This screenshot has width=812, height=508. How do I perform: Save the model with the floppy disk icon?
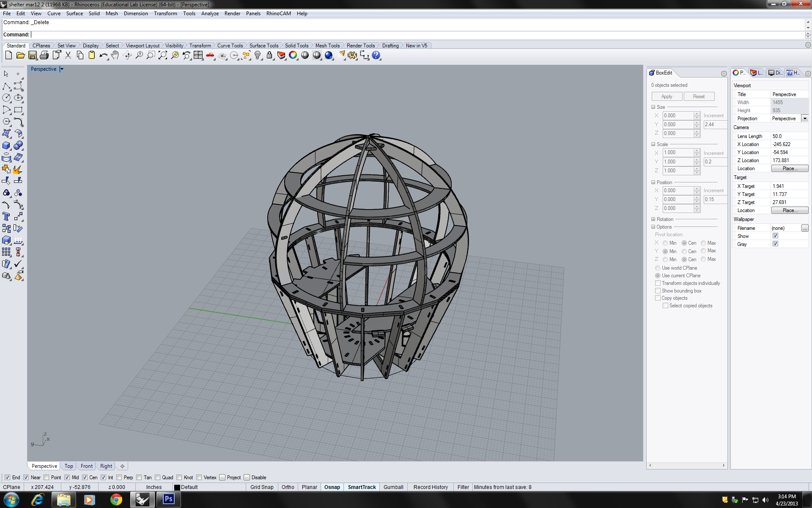(x=32, y=55)
